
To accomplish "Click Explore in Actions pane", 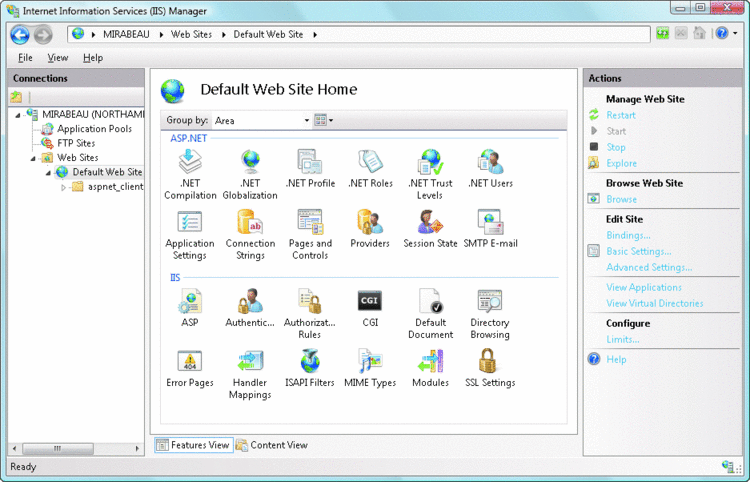I will pos(621,164).
